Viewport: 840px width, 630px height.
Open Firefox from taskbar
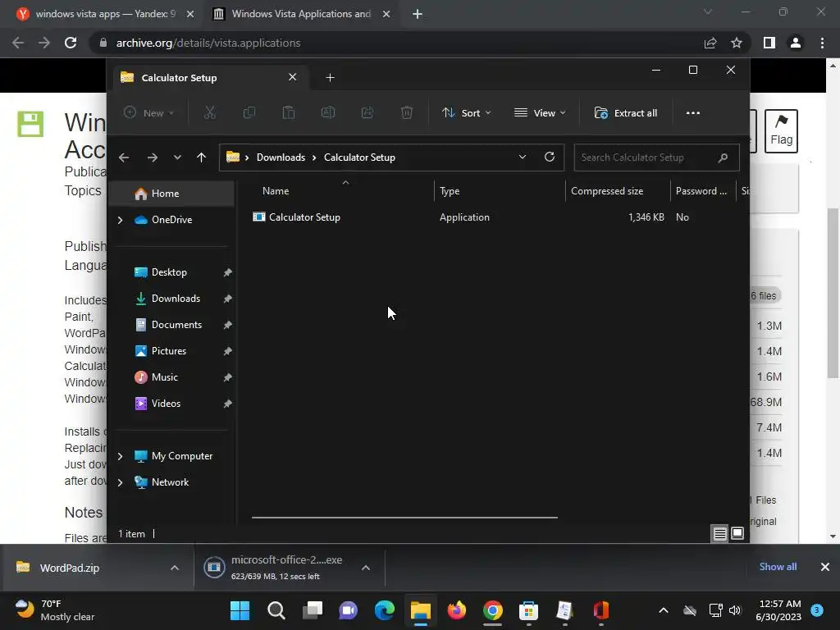click(456, 610)
